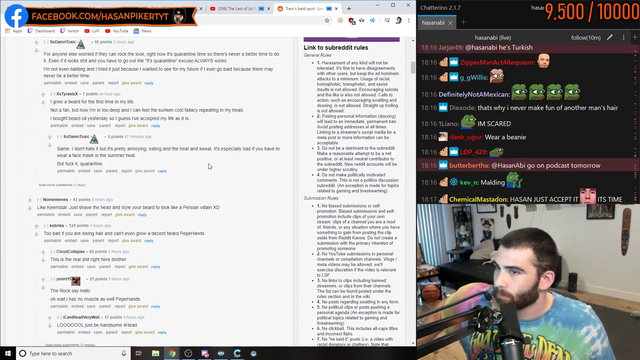Collapse SoDamnToxic's top comment thread
This screenshot has height=360, width=640.
[x=46, y=42]
